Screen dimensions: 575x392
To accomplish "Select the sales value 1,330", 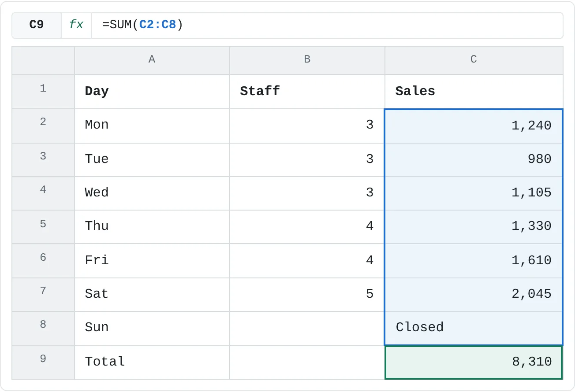I will click(x=474, y=227).
